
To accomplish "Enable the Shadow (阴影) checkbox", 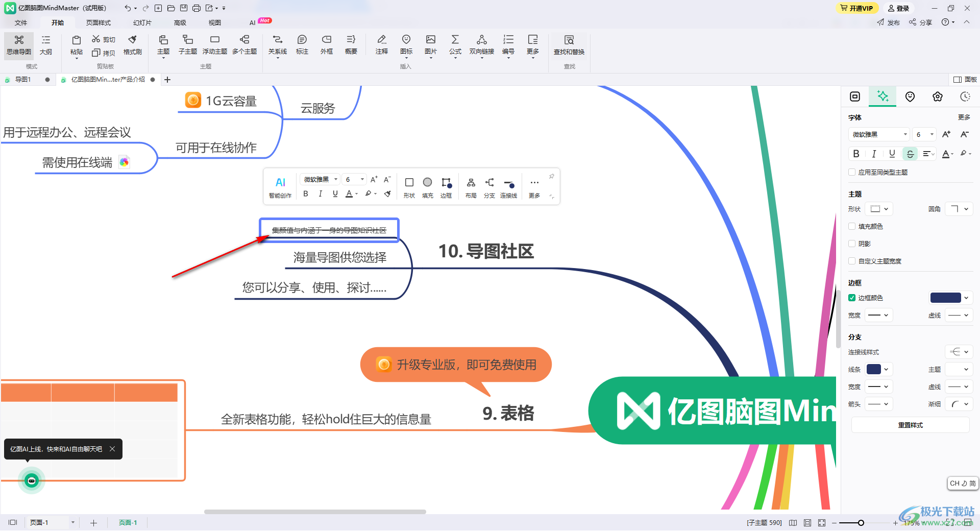I will (x=852, y=244).
